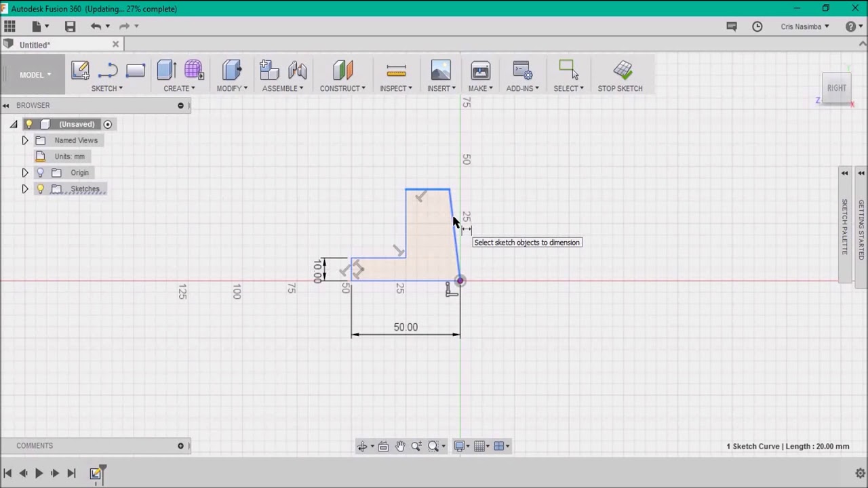Screen dimensions: 868x488
Task: Jump to the timeline beginning
Action: 7,473
